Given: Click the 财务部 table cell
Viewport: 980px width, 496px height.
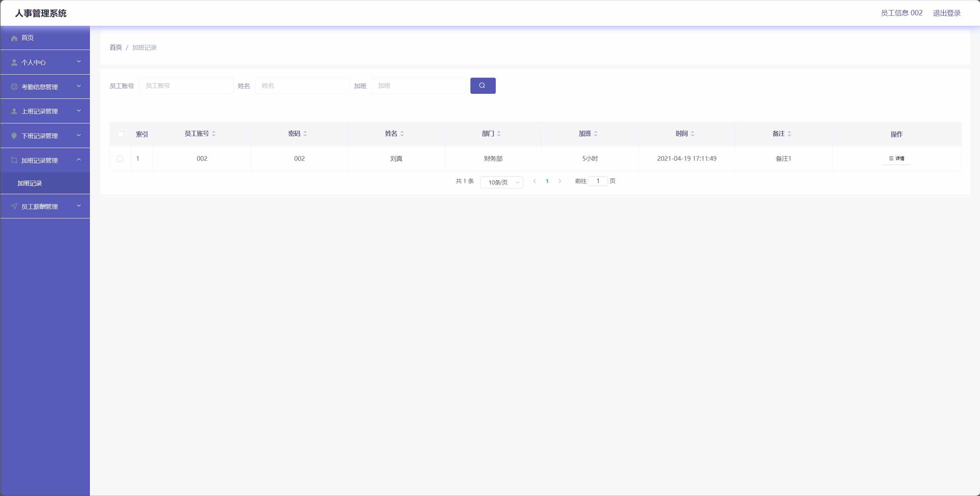Looking at the screenshot, I should pyautogui.click(x=493, y=158).
